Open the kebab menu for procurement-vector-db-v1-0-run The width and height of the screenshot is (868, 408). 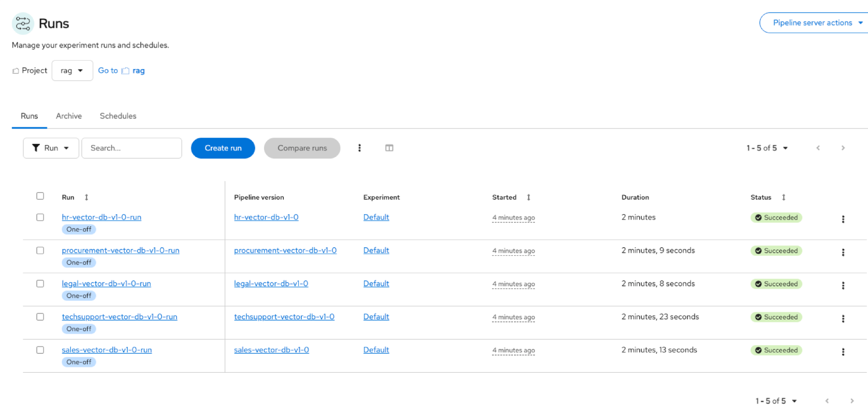pyautogui.click(x=843, y=252)
